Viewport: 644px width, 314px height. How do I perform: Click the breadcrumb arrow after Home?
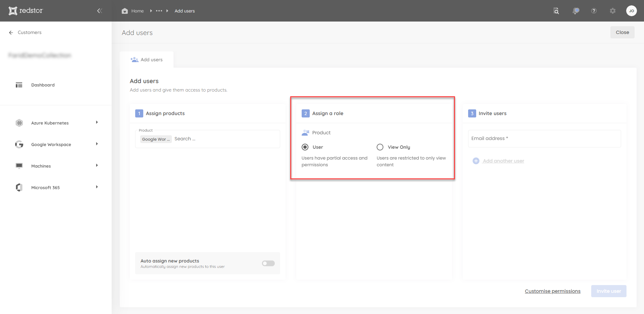click(151, 11)
